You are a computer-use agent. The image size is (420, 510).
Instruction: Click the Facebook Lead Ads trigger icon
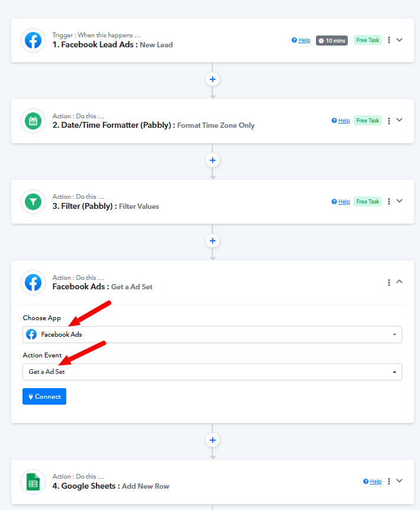33,40
